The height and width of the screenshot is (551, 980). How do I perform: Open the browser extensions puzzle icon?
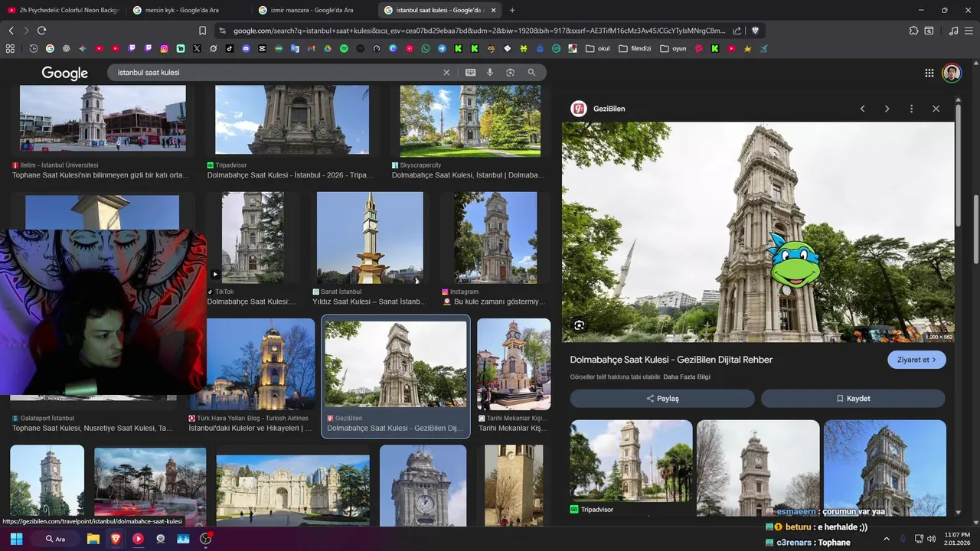coord(913,31)
